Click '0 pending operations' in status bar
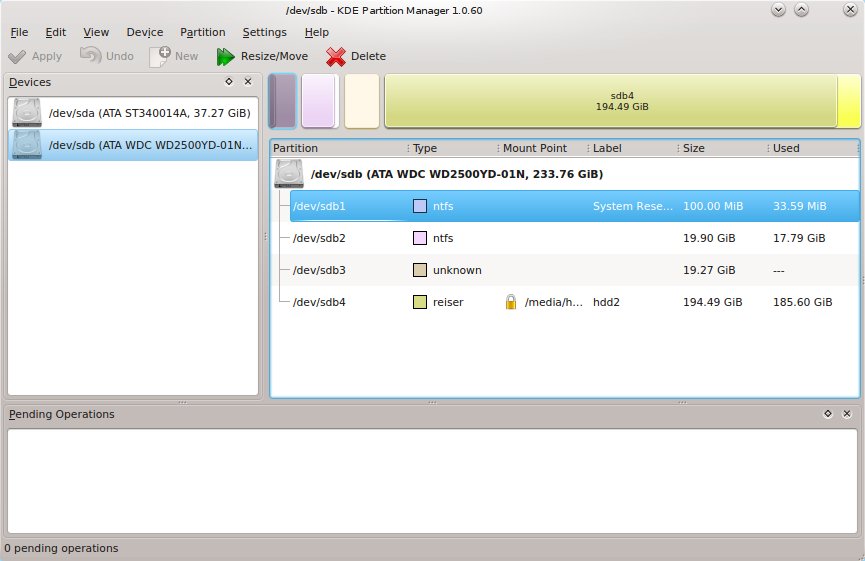 61,548
